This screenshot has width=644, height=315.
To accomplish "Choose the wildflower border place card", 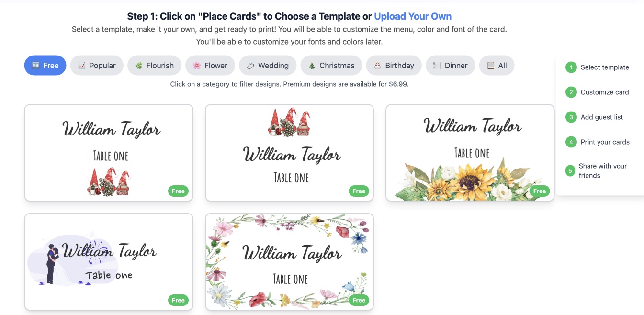I will click(x=289, y=261).
